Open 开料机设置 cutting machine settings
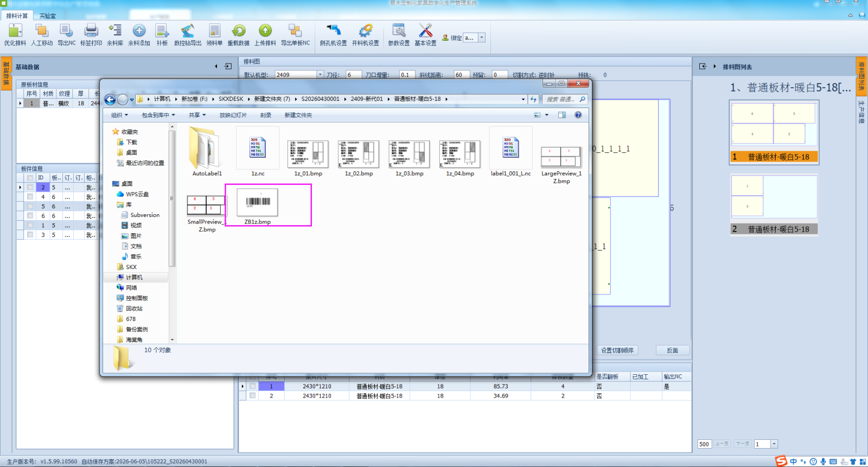Screen dimensions: 868x467 tap(366, 35)
